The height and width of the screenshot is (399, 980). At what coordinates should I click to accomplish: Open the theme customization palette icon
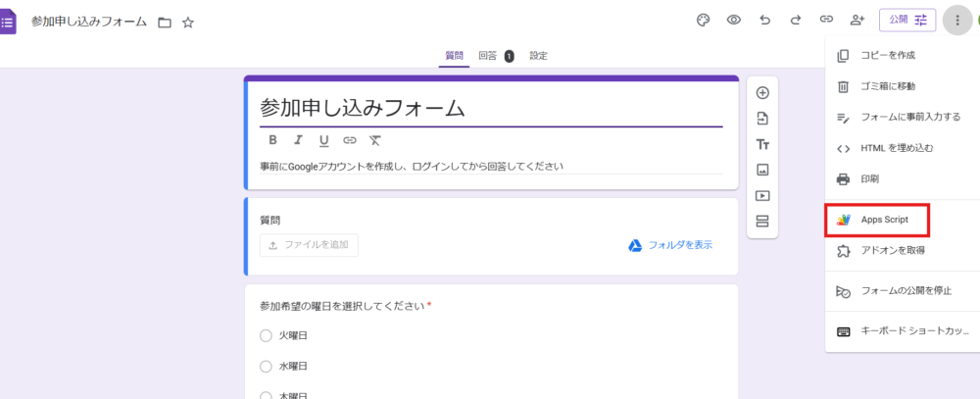[703, 20]
